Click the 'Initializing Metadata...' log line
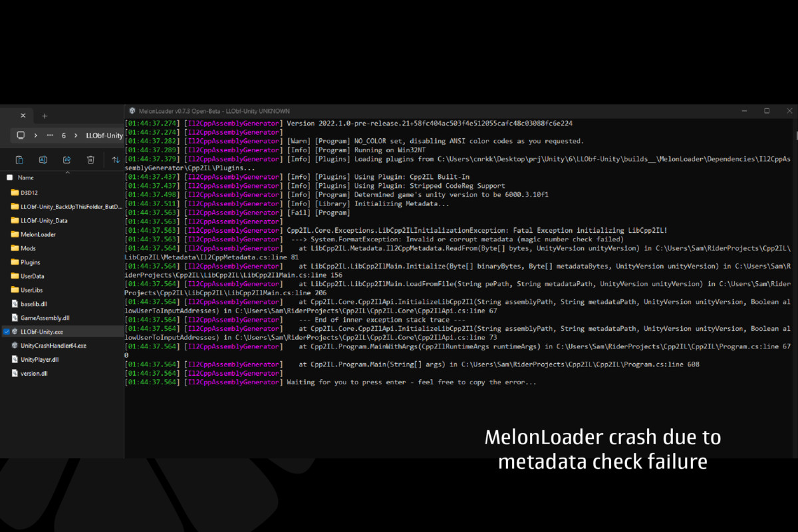The height and width of the screenshot is (532, 798). (287, 203)
